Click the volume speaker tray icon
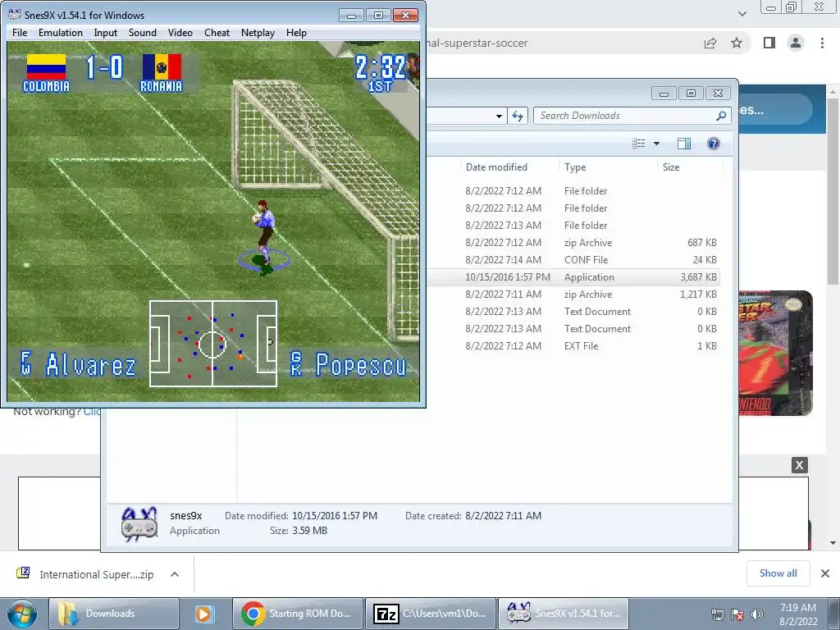Image resolution: width=840 pixels, height=630 pixels. click(757, 614)
